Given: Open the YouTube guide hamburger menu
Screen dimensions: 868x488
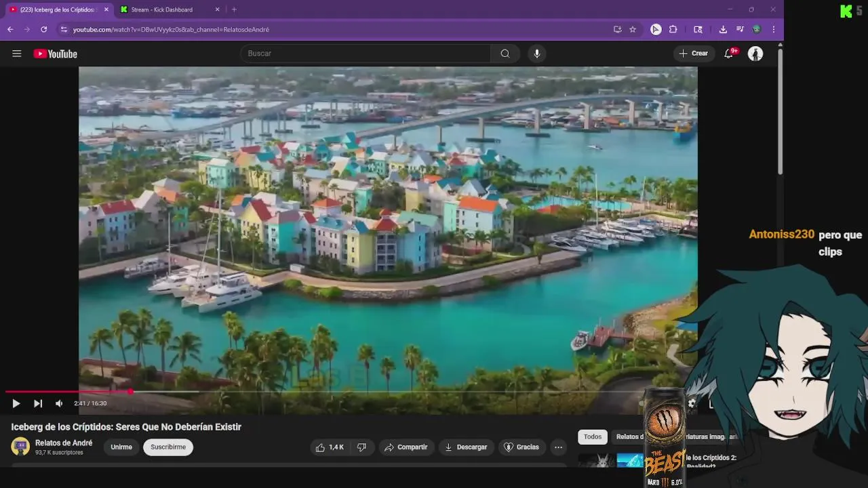Looking at the screenshot, I should click(x=17, y=54).
